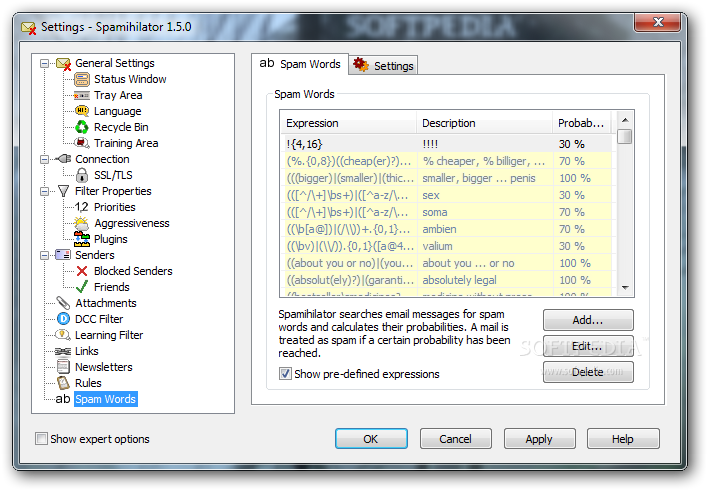Close the Settings window

pyautogui.click(x=657, y=22)
